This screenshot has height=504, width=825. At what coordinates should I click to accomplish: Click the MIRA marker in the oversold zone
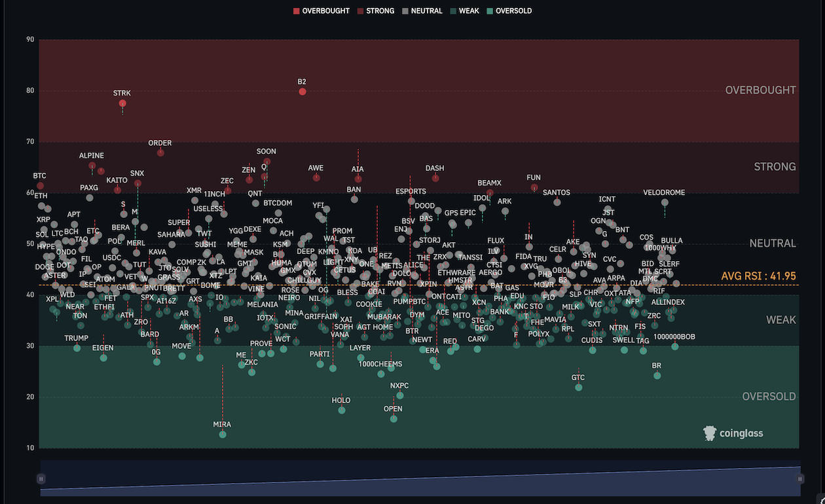point(223,433)
